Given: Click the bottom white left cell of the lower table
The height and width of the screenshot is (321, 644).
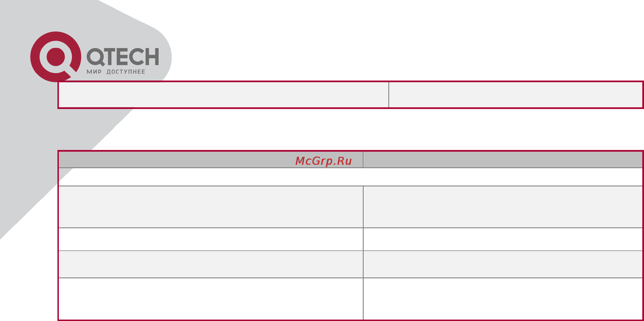Looking at the screenshot, I should 211,299.
